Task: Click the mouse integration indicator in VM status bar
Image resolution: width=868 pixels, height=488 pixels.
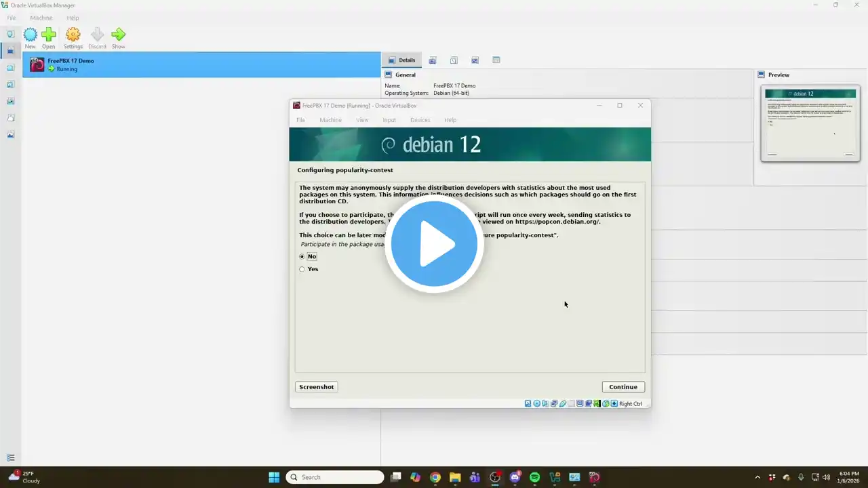Action: (606, 403)
